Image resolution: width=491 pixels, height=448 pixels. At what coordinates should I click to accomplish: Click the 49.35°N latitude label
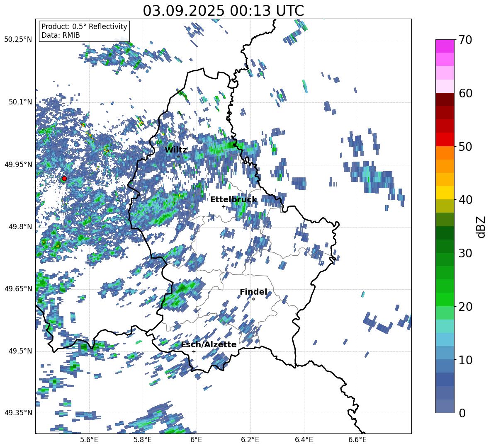click(x=18, y=413)
